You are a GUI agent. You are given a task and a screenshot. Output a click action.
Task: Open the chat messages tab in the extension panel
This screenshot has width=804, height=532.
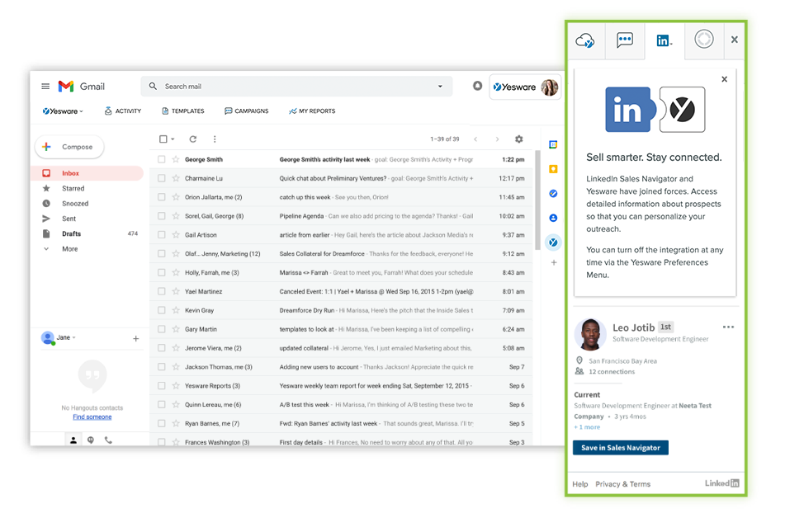(624, 40)
